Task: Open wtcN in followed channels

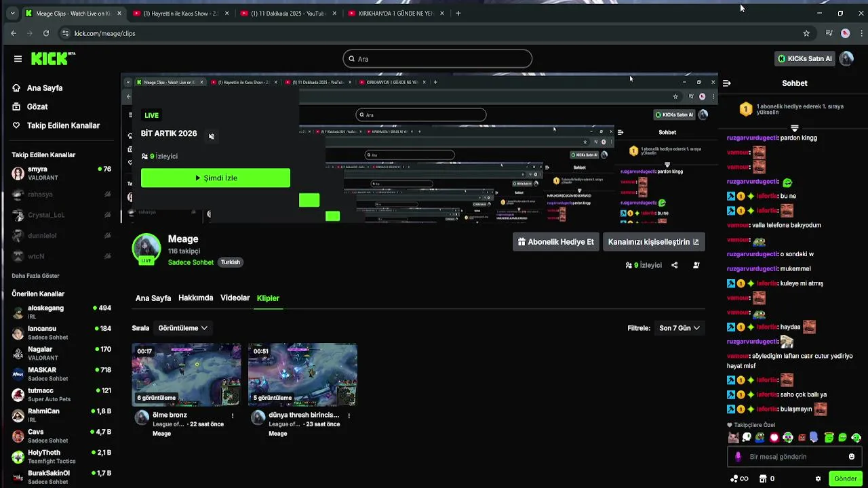Action: [x=61, y=256]
